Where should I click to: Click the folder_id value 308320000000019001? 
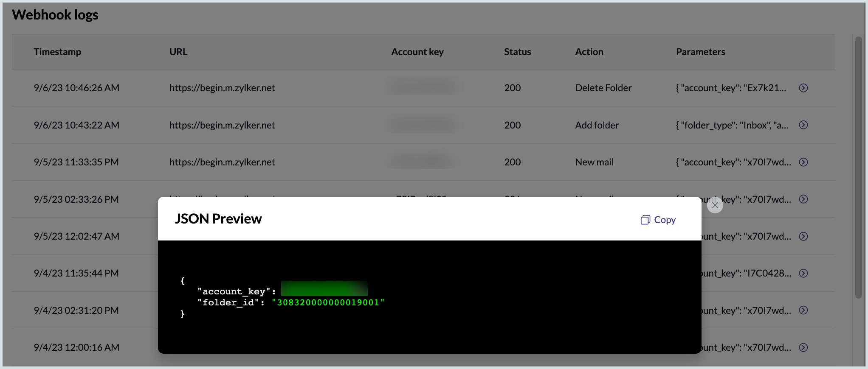tap(328, 302)
